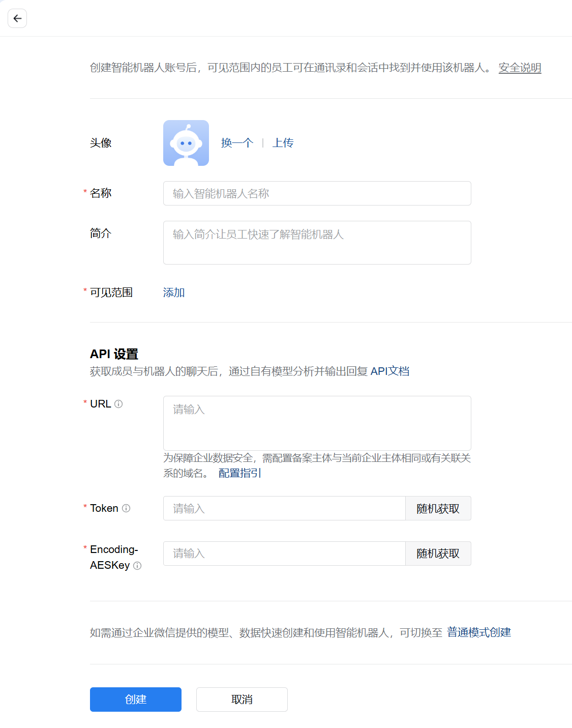Click the EncodingAESKey info icon

click(137, 566)
